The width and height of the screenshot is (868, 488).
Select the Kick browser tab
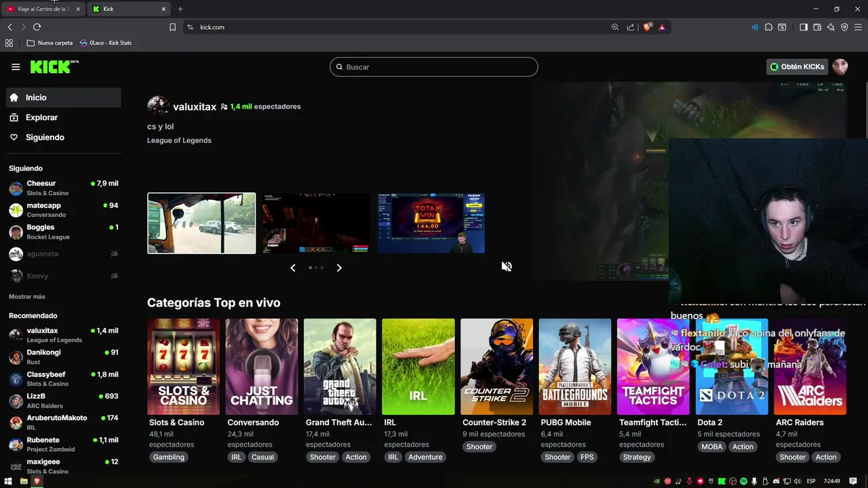[x=129, y=9]
